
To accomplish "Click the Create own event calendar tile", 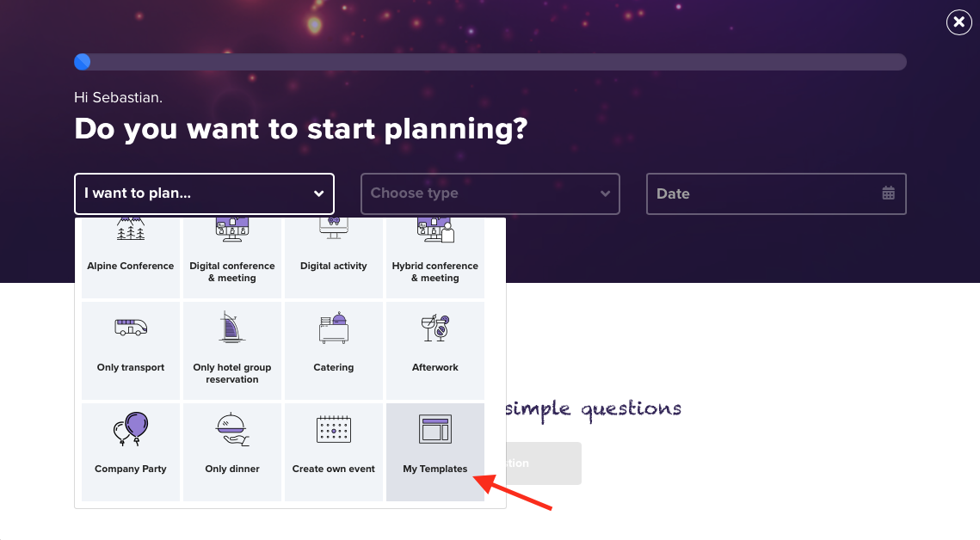I will 334,452.
